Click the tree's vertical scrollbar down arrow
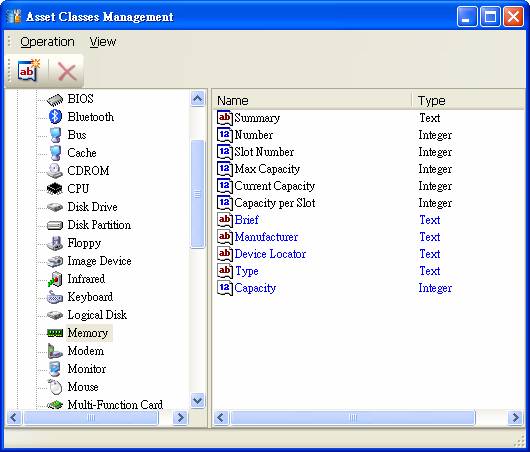Image resolution: width=530 pixels, height=452 pixels. click(x=198, y=401)
